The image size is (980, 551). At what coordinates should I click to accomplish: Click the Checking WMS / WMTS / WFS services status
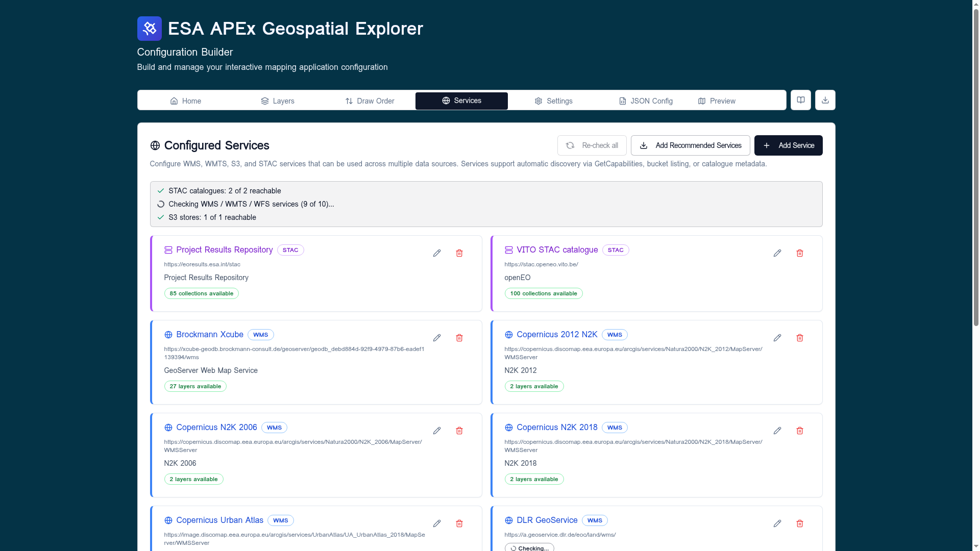click(x=251, y=204)
